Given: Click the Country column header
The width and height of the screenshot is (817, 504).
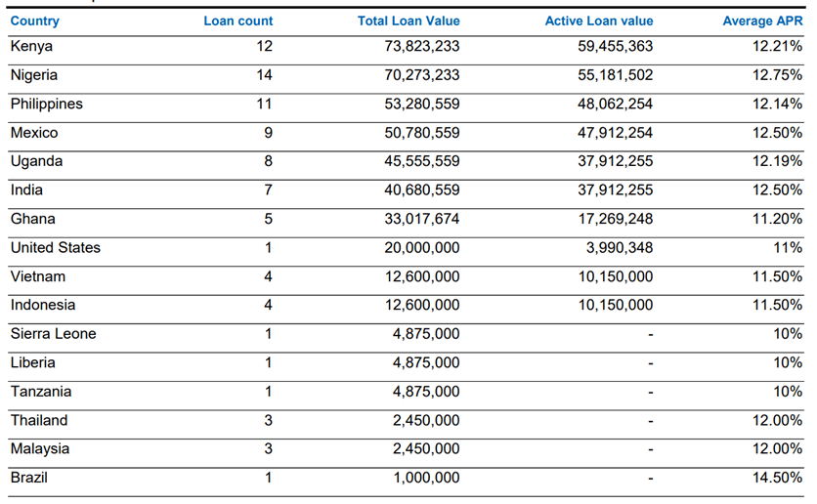Looking at the screenshot, I should (x=35, y=21).
